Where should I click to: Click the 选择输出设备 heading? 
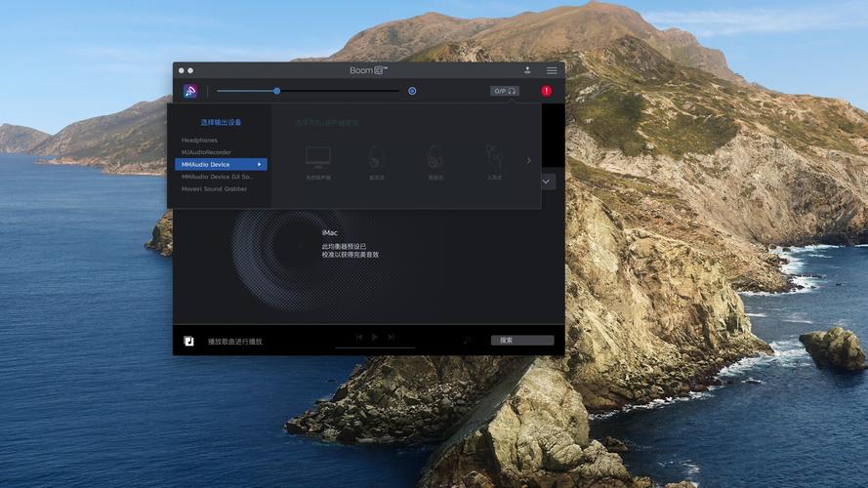coord(221,122)
